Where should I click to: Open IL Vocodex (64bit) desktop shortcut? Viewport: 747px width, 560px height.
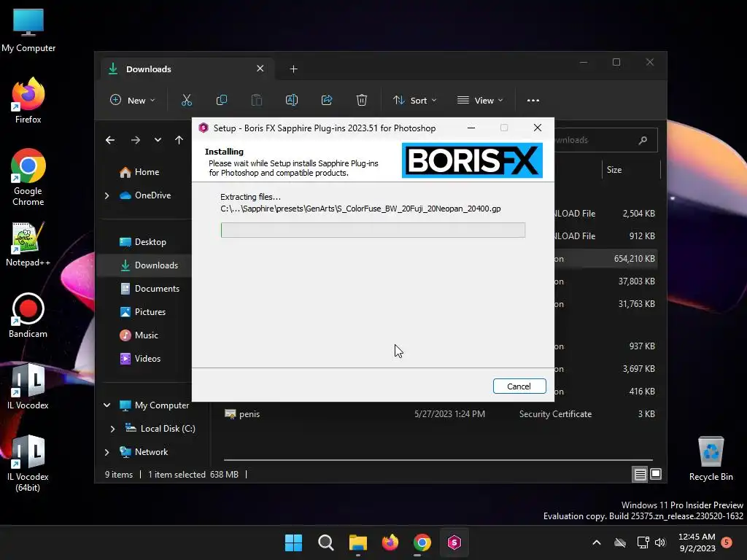[x=28, y=463]
